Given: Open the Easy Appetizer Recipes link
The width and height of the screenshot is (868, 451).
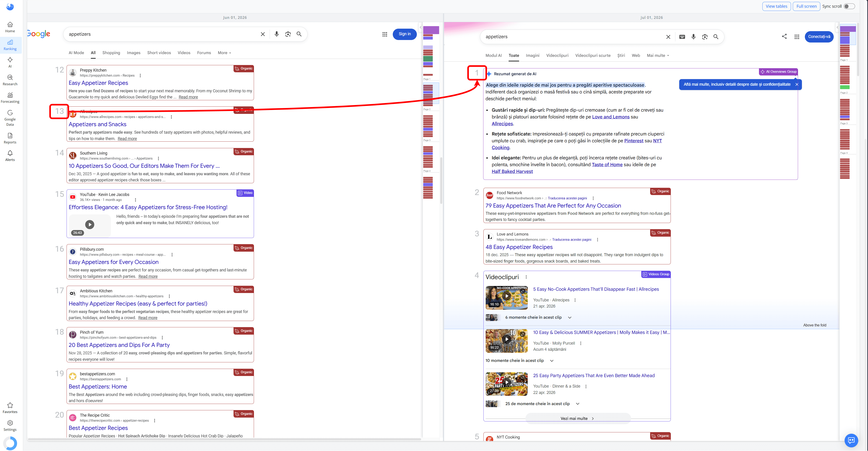Looking at the screenshot, I should 98,83.
